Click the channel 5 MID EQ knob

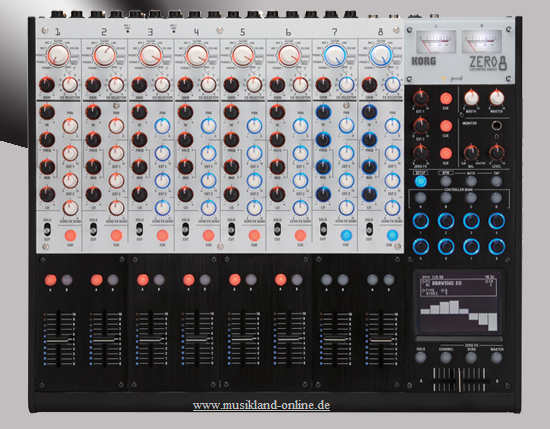(x=232, y=167)
